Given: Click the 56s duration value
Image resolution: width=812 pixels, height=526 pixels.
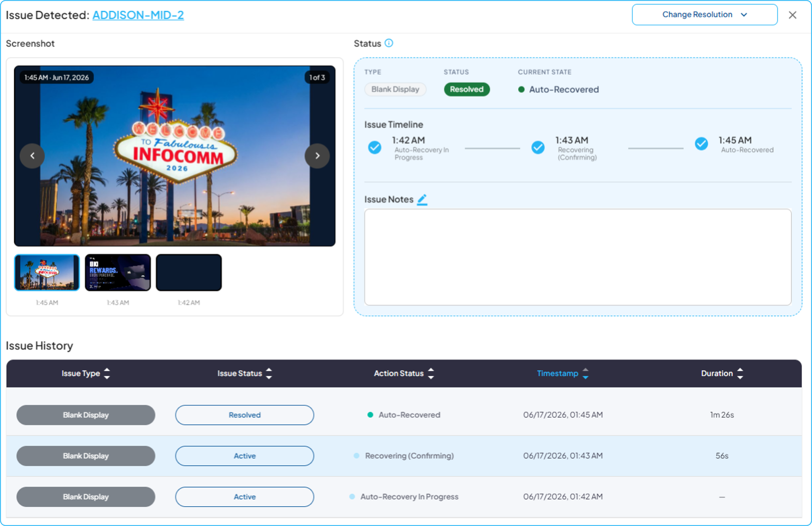Looking at the screenshot, I should pyautogui.click(x=722, y=456).
